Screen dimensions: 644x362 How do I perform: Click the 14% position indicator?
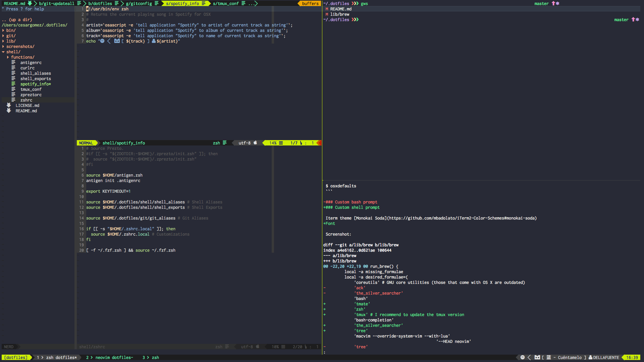pos(273,143)
